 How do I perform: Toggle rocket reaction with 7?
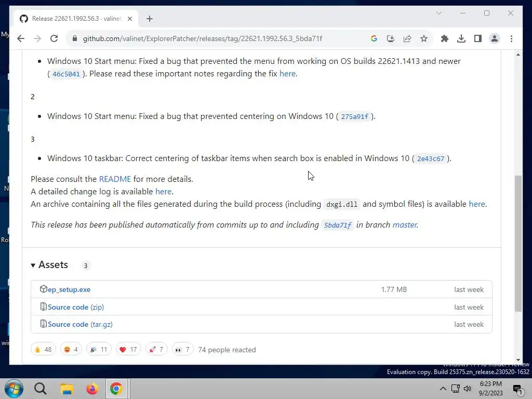[x=156, y=350]
